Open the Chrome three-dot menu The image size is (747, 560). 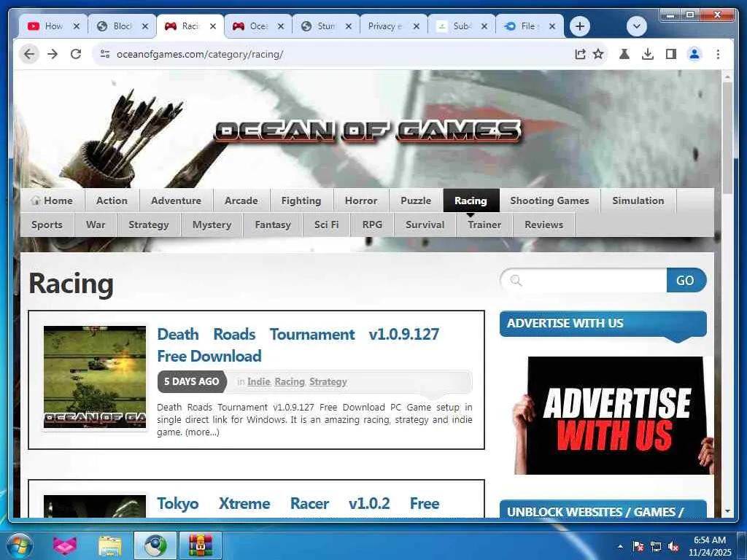pyautogui.click(x=718, y=54)
